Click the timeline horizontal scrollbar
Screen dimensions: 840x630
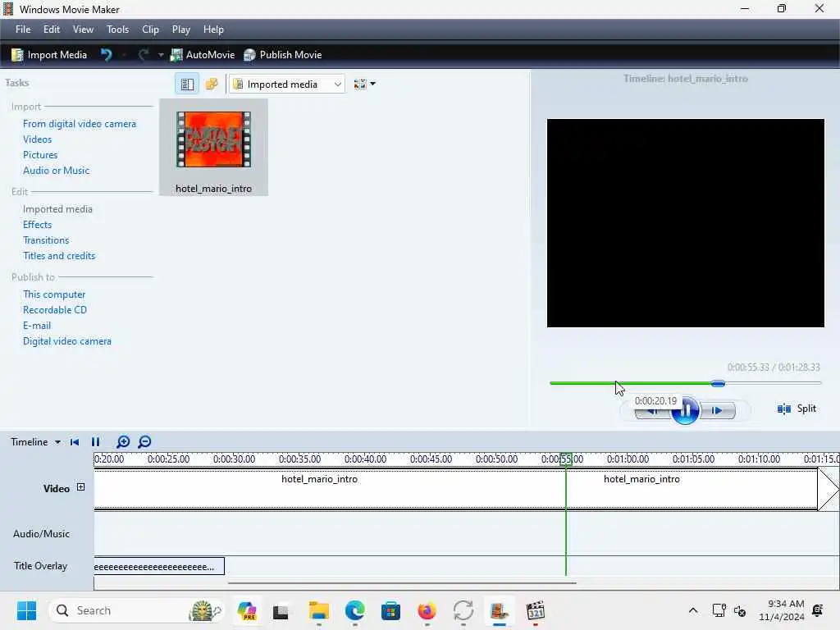tap(402, 583)
